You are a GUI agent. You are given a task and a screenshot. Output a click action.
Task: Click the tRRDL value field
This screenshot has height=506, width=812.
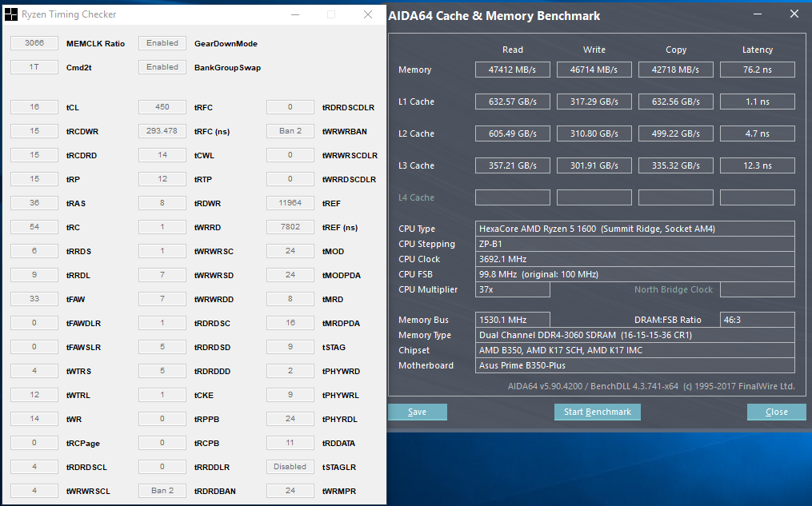(x=34, y=275)
